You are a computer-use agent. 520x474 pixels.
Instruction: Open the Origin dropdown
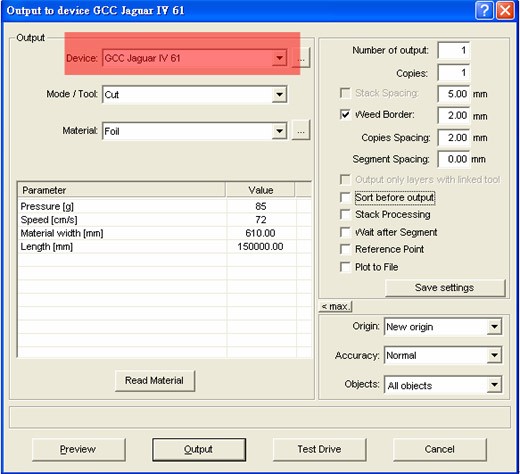[494, 327]
